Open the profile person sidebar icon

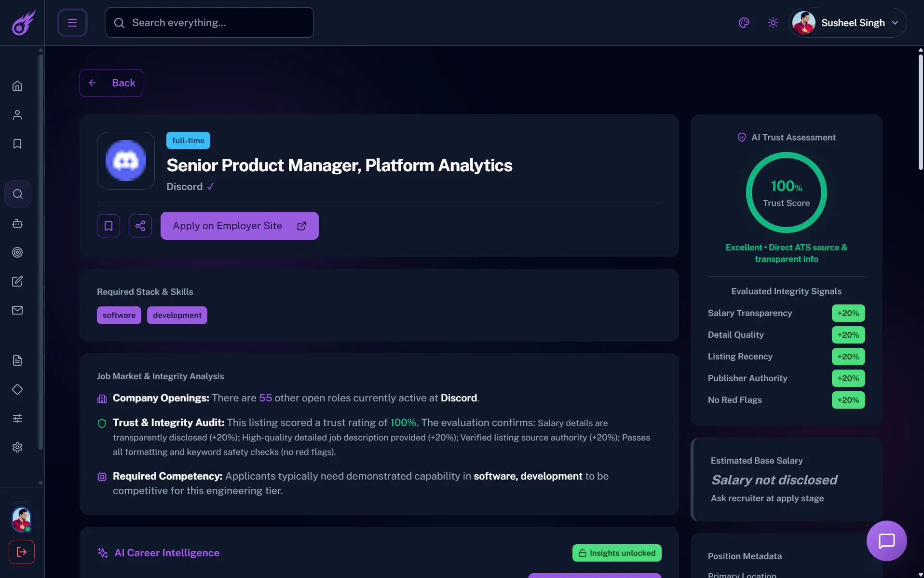pos(17,115)
